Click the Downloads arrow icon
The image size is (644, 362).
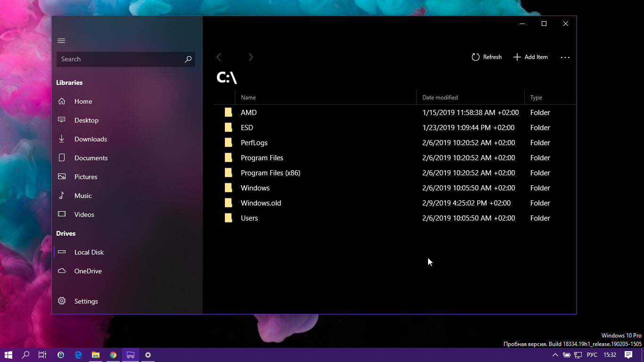point(62,139)
